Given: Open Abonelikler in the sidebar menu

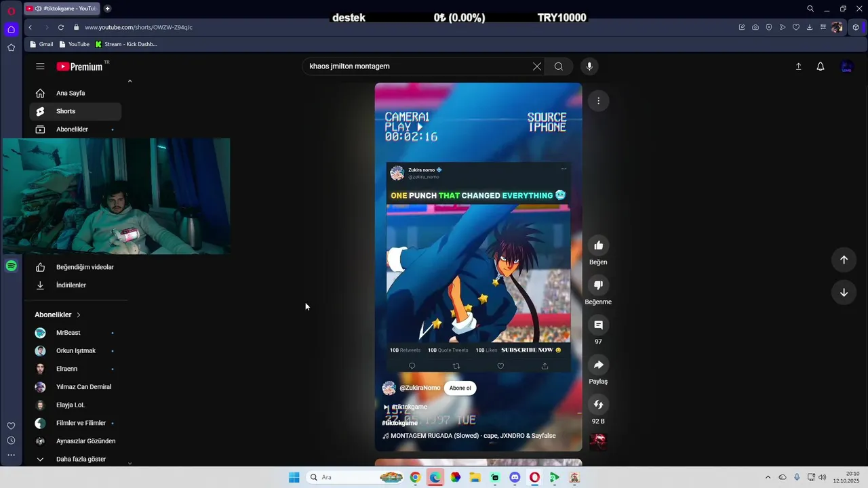Looking at the screenshot, I should coord(75,129).
